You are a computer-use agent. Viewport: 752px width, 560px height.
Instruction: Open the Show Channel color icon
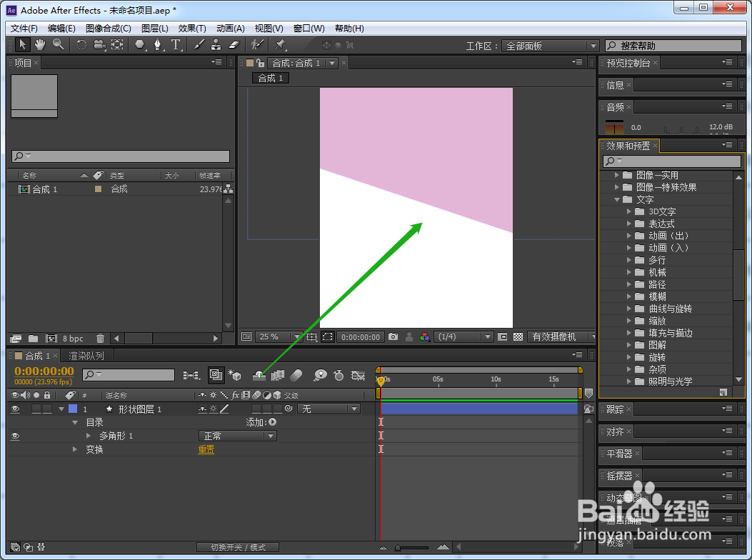424,337
